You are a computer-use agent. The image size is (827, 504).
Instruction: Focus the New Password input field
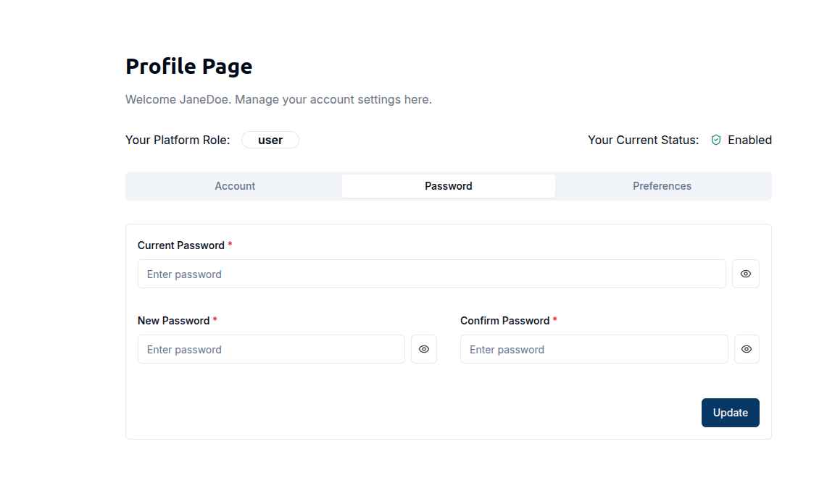coord(271,349)
